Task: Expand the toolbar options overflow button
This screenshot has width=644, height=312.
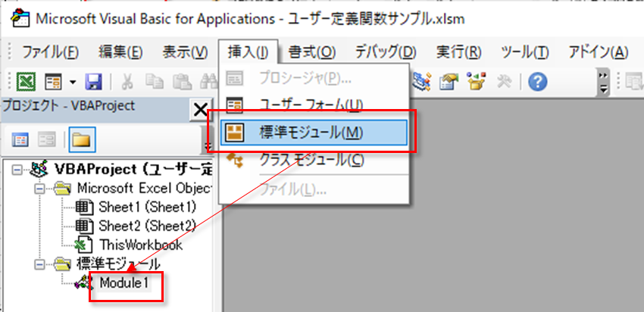Action: point(603,82)
